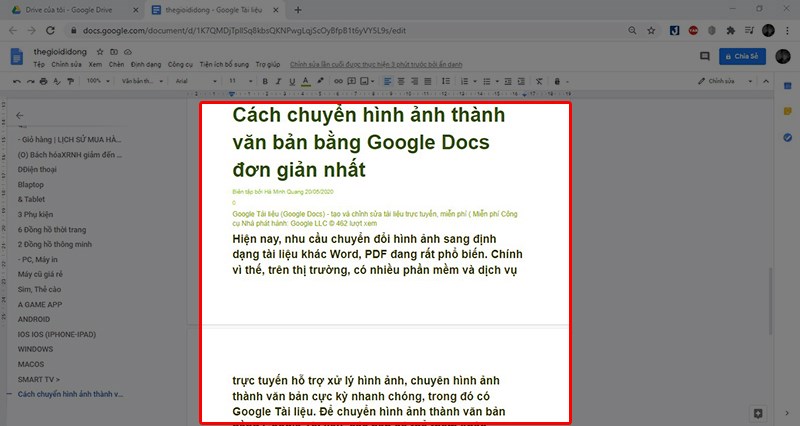Open the text color picker
This screenshot has width=800, height=426.
click(306, 81)
